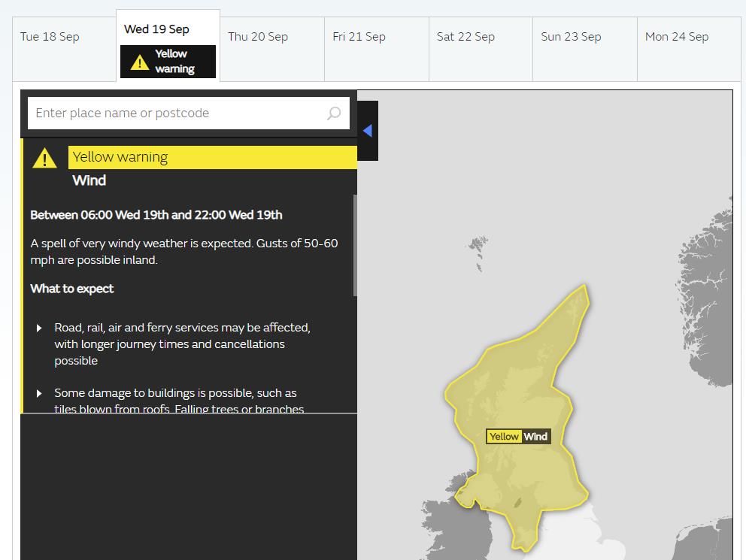Go to Sun 23 Sep tab
This screenshot has width=746, height=560.
point(571,37)
